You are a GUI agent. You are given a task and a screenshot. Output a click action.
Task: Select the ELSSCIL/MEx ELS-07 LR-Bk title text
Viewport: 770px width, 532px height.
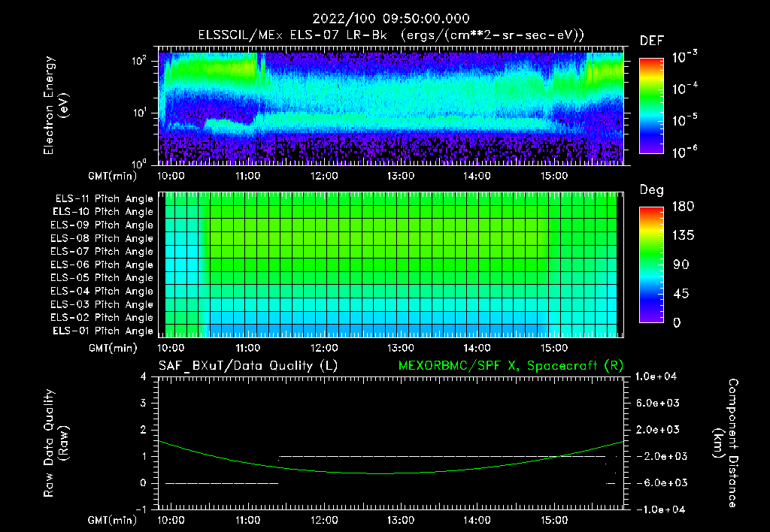pos(293,35)
